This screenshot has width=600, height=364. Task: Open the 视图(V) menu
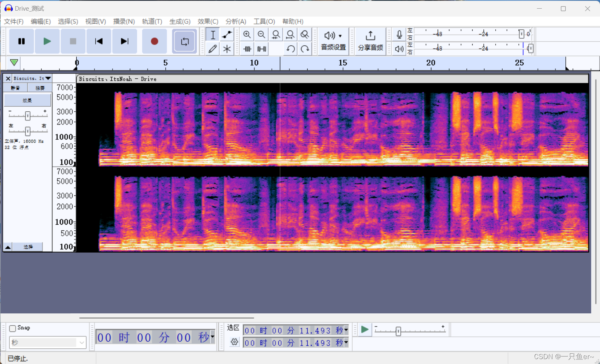tap(96, 21)
